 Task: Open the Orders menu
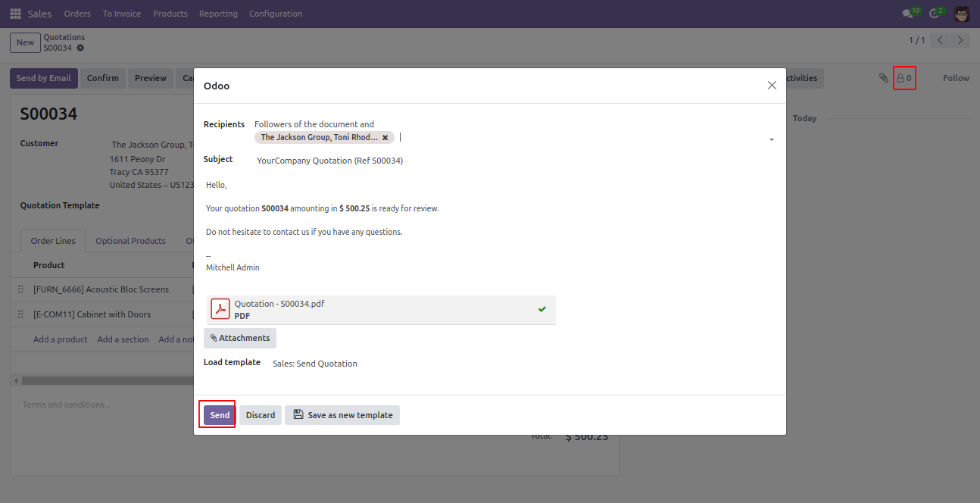77,14
